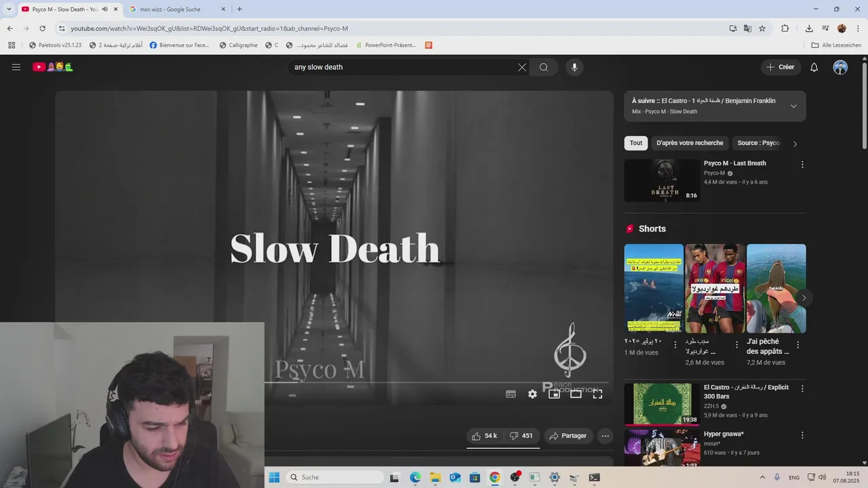The image size is (868, 488).
Task: Translate this page with the translate icon
Action: (747, 28)
